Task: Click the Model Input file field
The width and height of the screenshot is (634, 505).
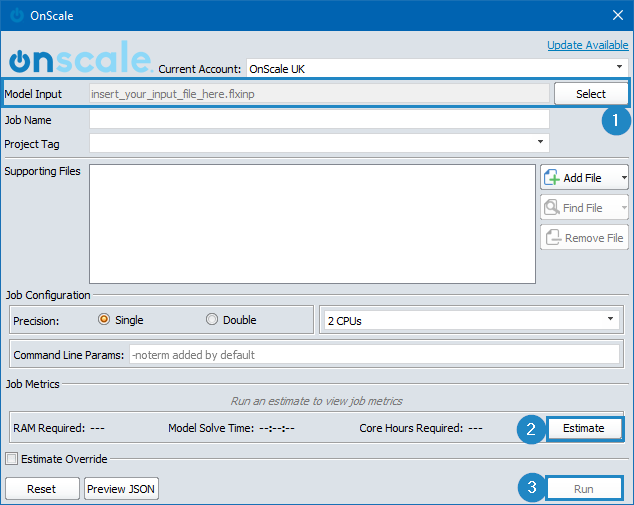Action: pos(319,94)
